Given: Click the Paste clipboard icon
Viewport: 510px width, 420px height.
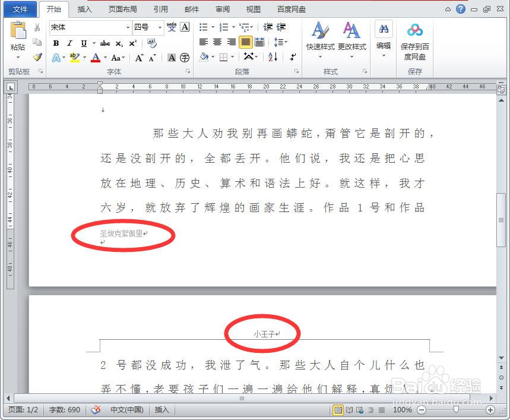Looking at the screenshot, I should click(x=18, y=30).
